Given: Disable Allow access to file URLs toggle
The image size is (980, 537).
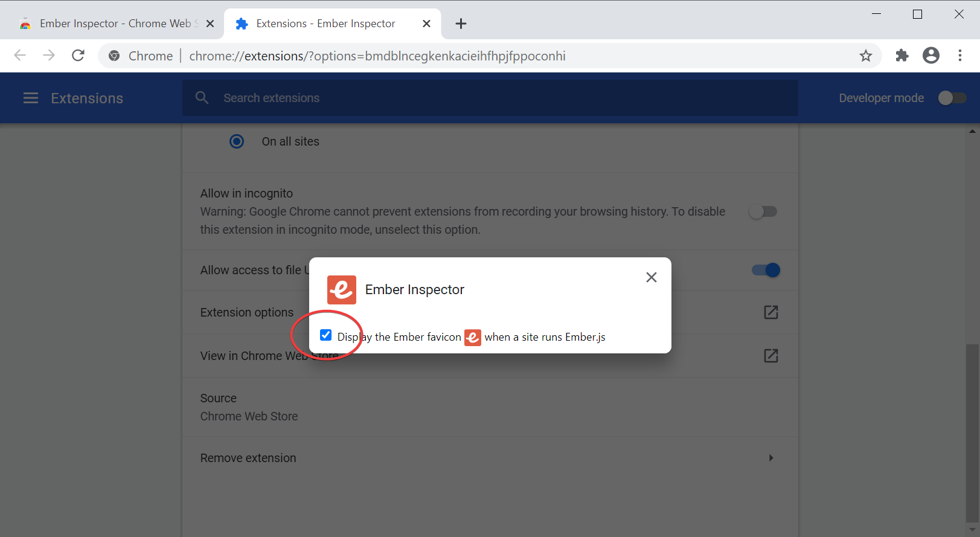Looking at the screenshot, I should (766, 270).
